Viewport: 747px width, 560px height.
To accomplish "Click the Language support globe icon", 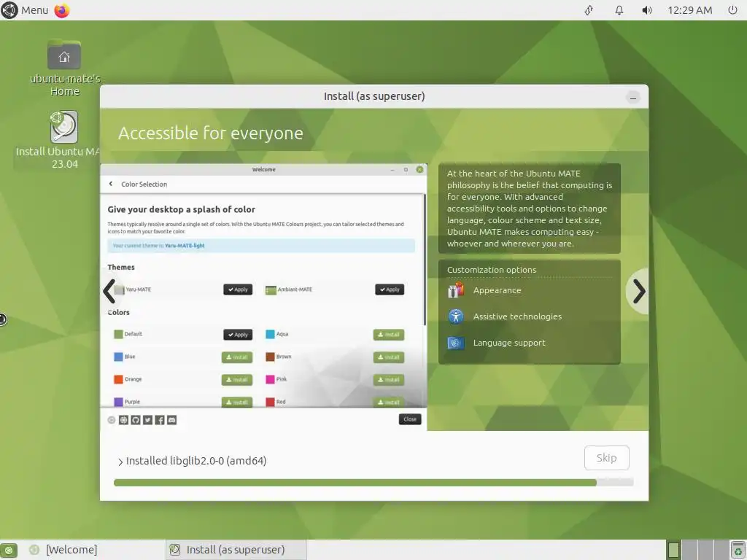I will (x=456, y=343).
